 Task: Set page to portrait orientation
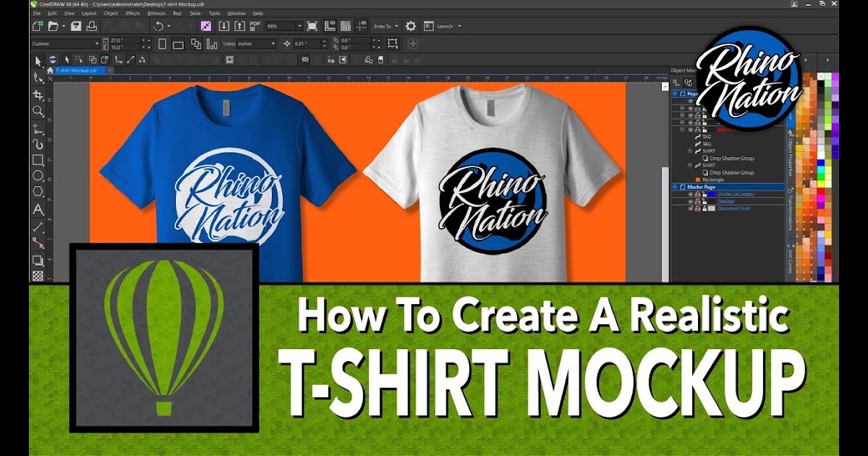pos(162,44)
